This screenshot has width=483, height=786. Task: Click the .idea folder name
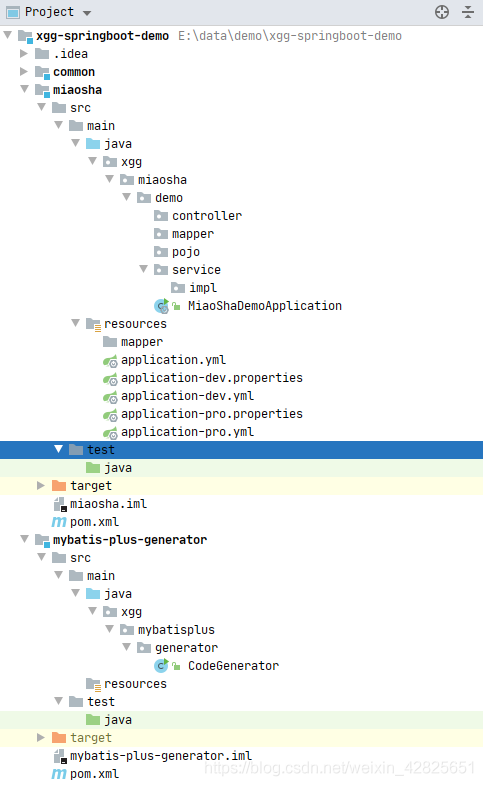pos(71,54)
